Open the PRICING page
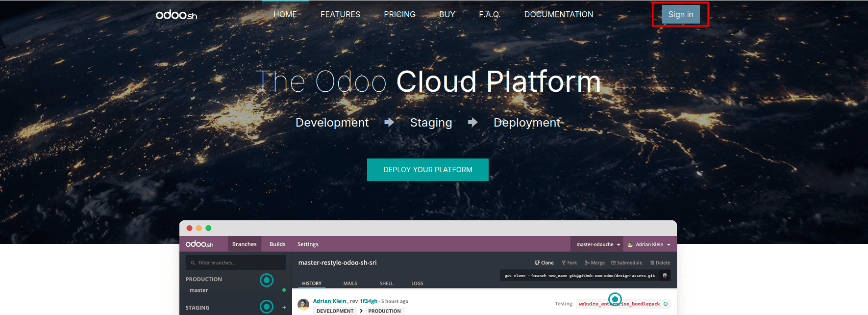This screenshot has height=315, width=868. (x=399, y=14)
